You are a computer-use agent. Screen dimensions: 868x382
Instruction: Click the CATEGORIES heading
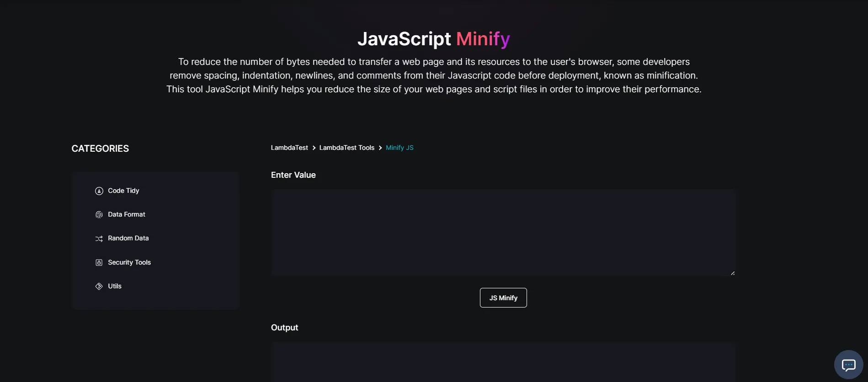(100, 149)
